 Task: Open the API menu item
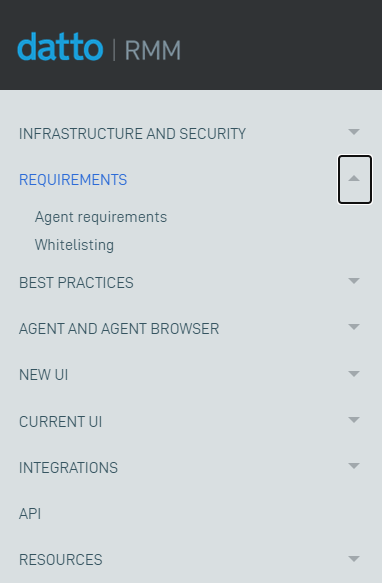point(30,514)
